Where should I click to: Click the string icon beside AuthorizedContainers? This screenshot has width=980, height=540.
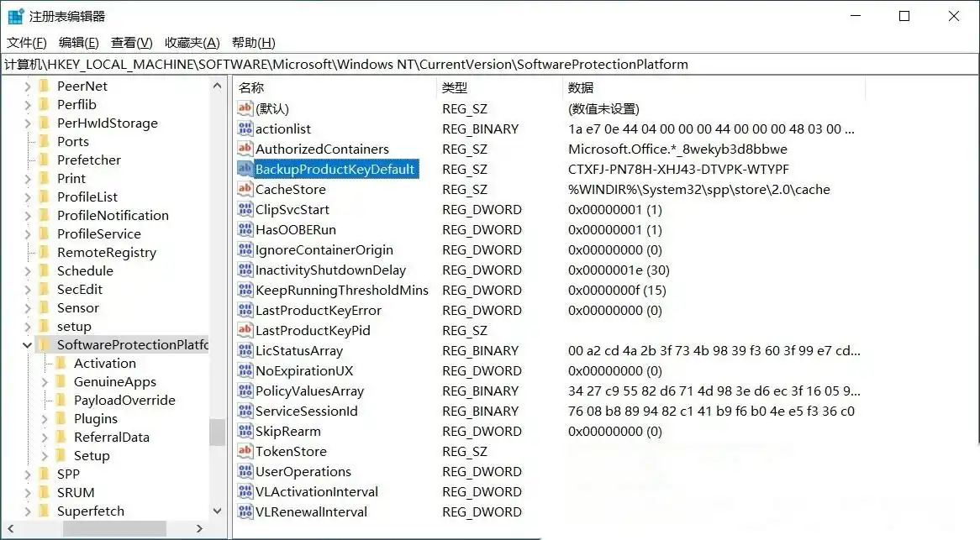pyautogui.click(x=245, y=149)
